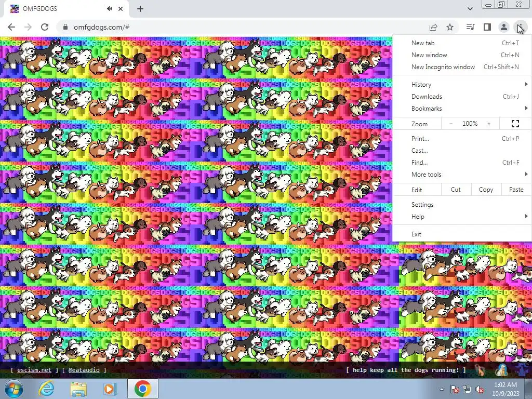Click the blue splat footer icon

[x=523, y=370]
